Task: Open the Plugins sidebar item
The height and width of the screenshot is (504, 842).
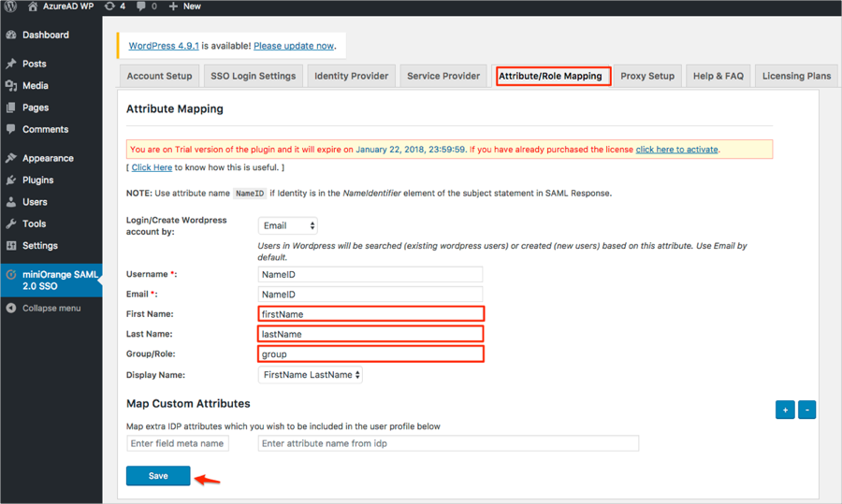Action: pyautogui.click(x=37, y=180)
